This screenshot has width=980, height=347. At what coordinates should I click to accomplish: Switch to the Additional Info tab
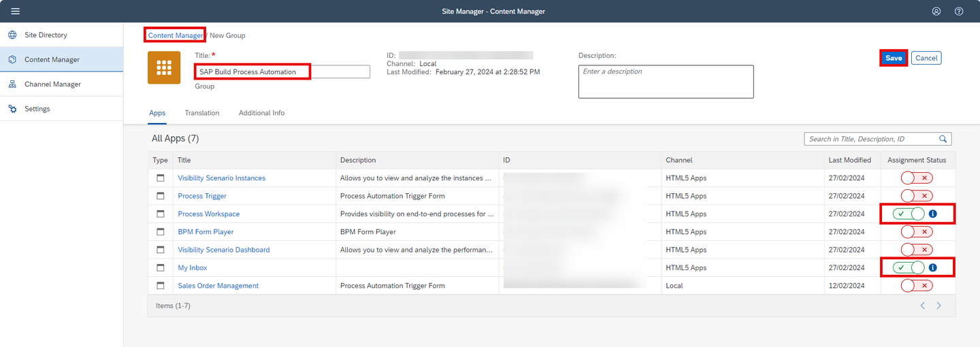tap(261, 113)
